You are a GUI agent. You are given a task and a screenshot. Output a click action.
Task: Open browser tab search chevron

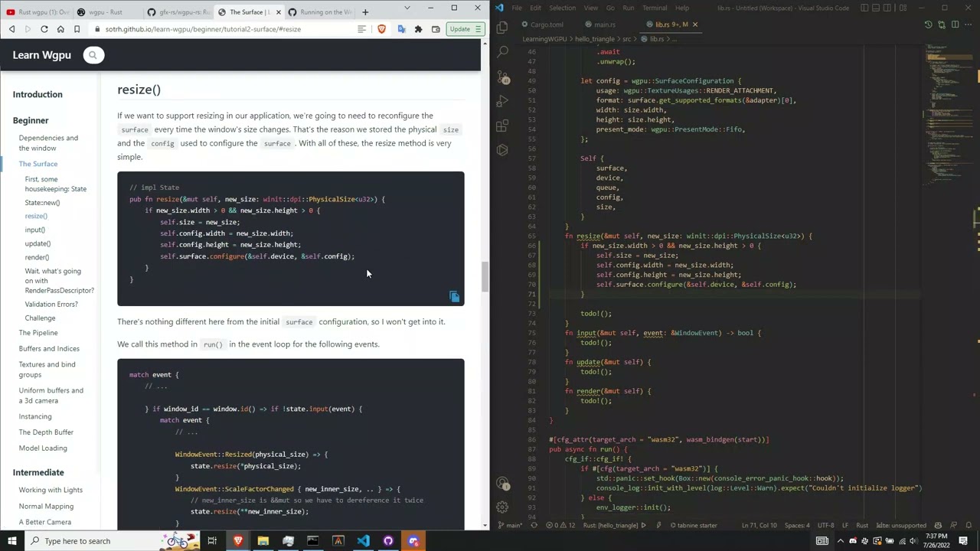click(407, 8)
